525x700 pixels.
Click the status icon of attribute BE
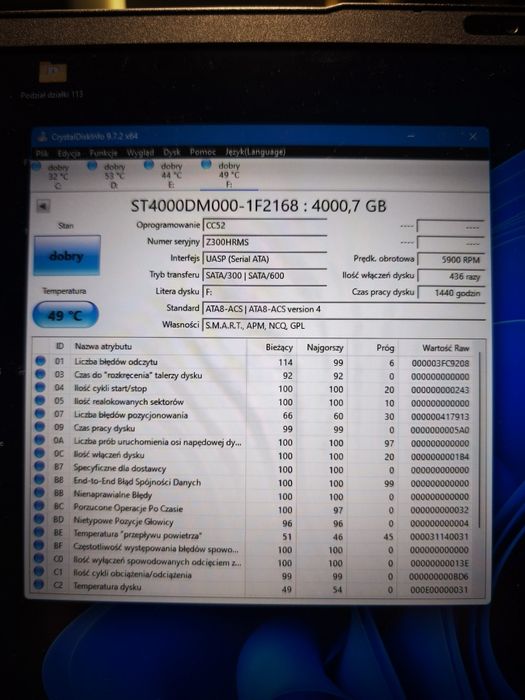point(39,532)
